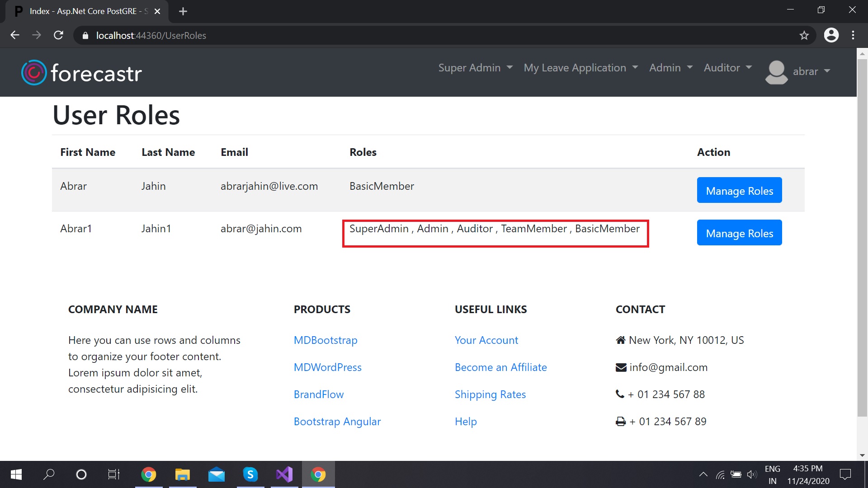Open the Become an Affiliate link
Screen dimensions: 868x488
tap(501, 367)
